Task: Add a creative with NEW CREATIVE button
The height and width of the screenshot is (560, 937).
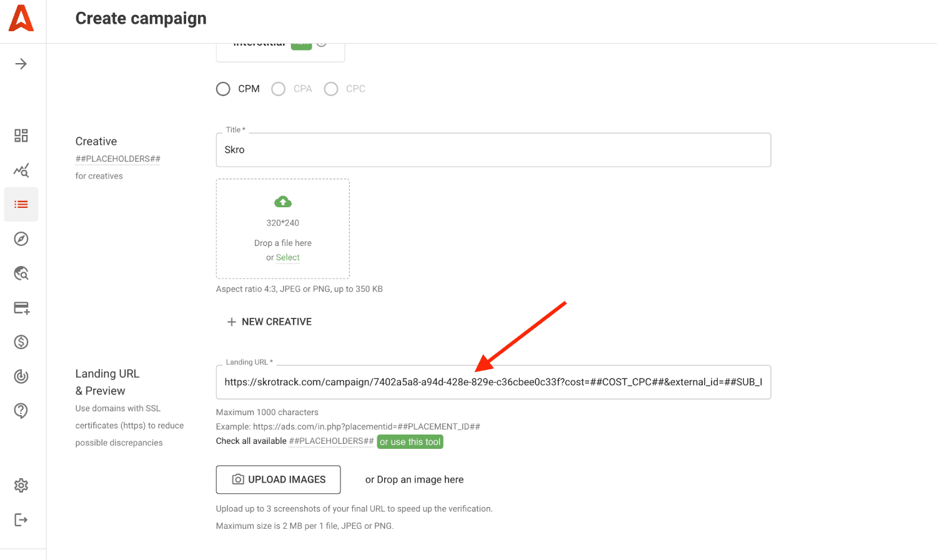Action: point(269,322)
